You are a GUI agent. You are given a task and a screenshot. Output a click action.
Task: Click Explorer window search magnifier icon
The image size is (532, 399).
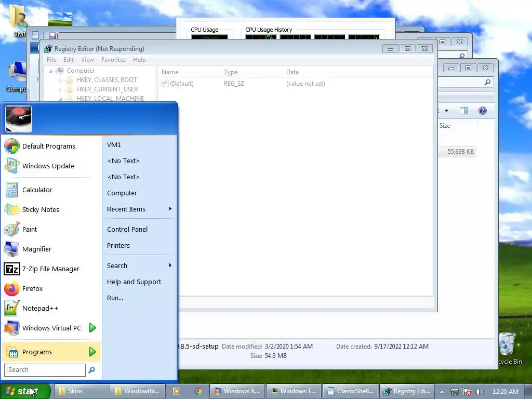coord(487,82)
